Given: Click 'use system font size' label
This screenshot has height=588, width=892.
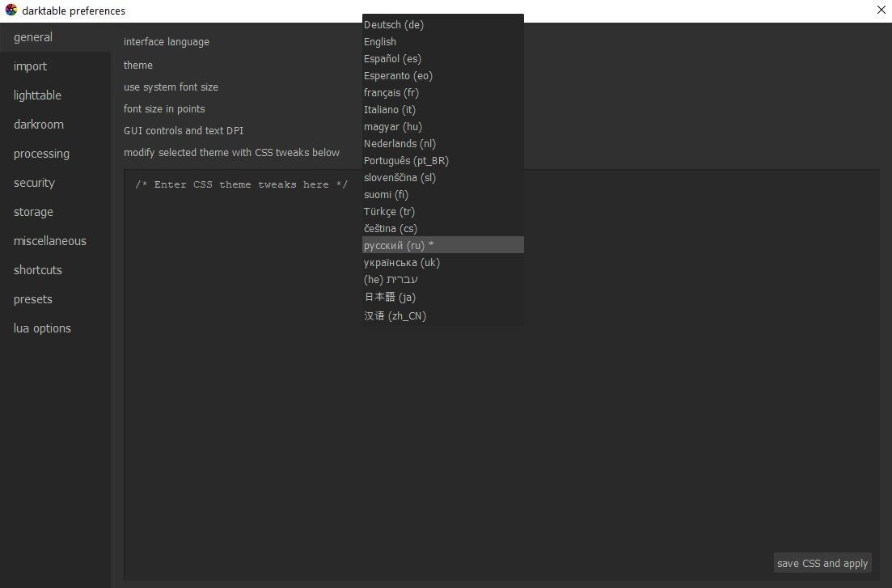Looking at the screenshot, I should click(x=171, y=87).
